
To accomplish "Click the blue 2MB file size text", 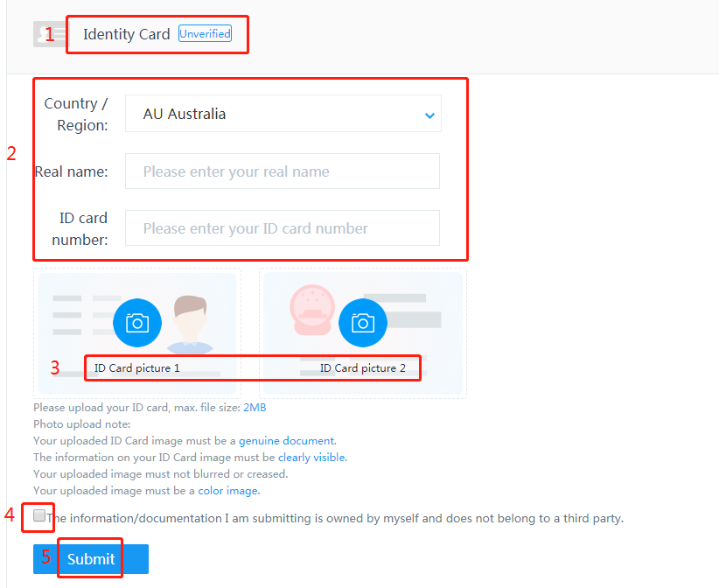I will 255,407.
